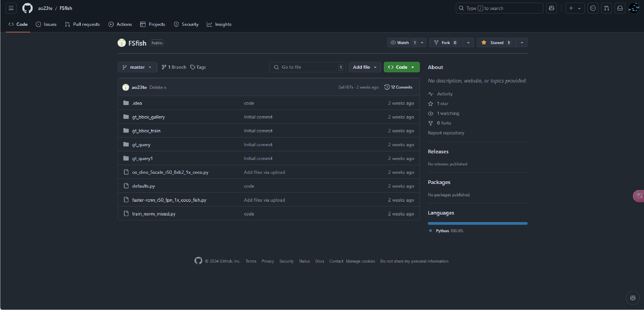Open pull requests icon in top header
The width and height of the screenshot is (644, 310).
(606, 8)
